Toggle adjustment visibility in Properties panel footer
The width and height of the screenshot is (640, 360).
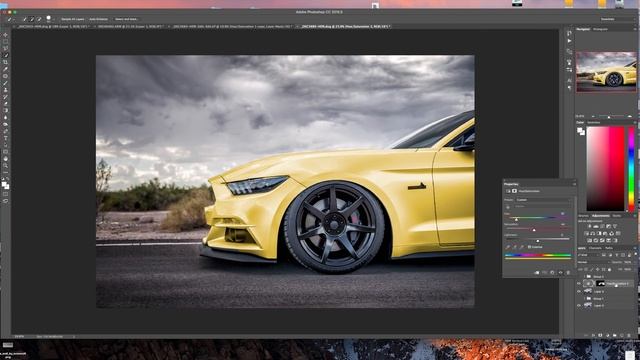[560, 273]
